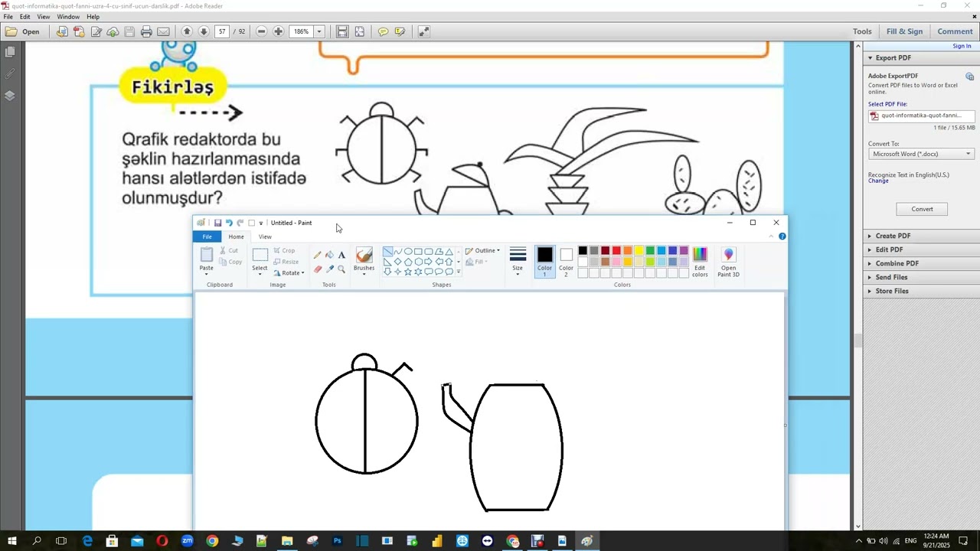Viewport: 980px width, 551px height.
Task: Choose the Oval shape in Shapes gallery
Action: pyautogui.click(x=408, y=251)
